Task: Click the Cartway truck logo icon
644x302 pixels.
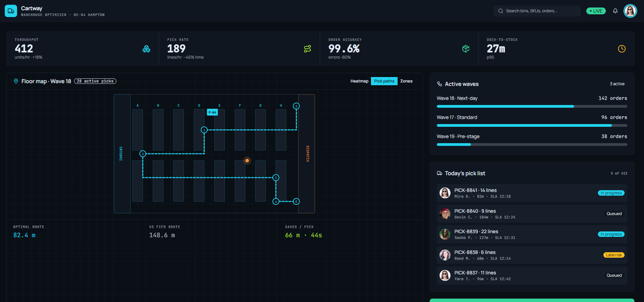Action: [x=11, y=11]
